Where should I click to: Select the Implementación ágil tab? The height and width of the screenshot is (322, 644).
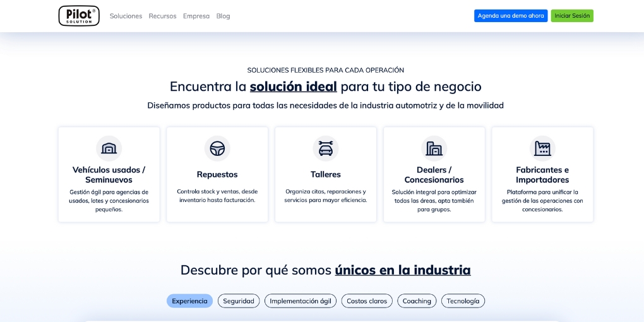point(301,301)
